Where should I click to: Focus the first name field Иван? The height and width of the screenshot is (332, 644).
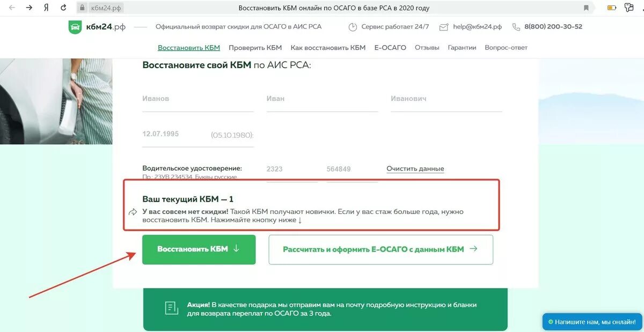pyautogui.click(x=323, y=99)
